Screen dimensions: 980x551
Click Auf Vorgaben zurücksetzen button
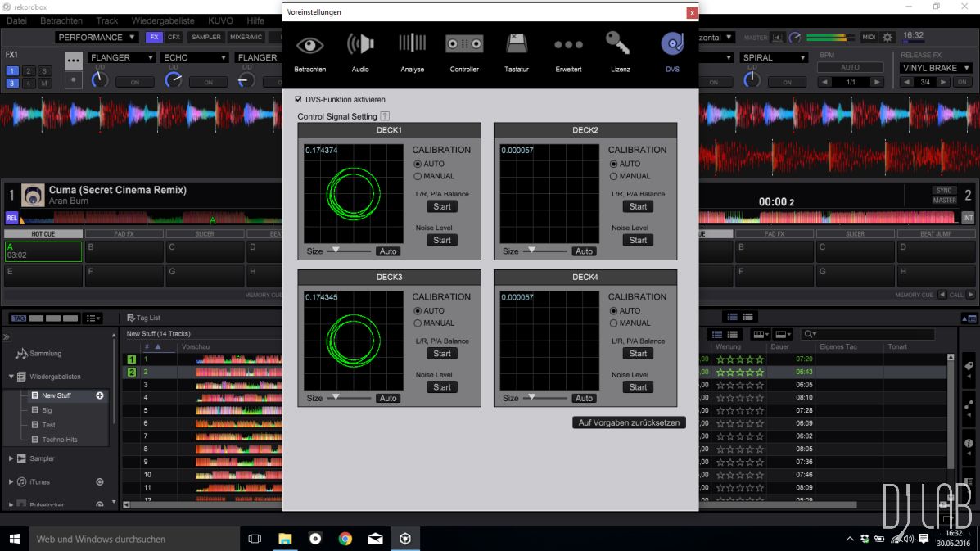click(629, 422)
